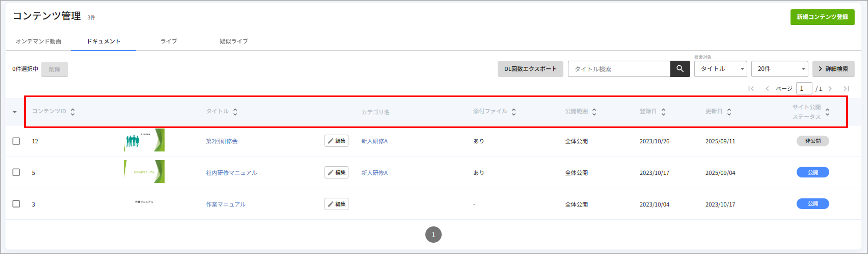This screenshot has width=868, height=254.
Task: Open 新人研修A category in 社内研修マニュアル row
Action: pos(374,173)
